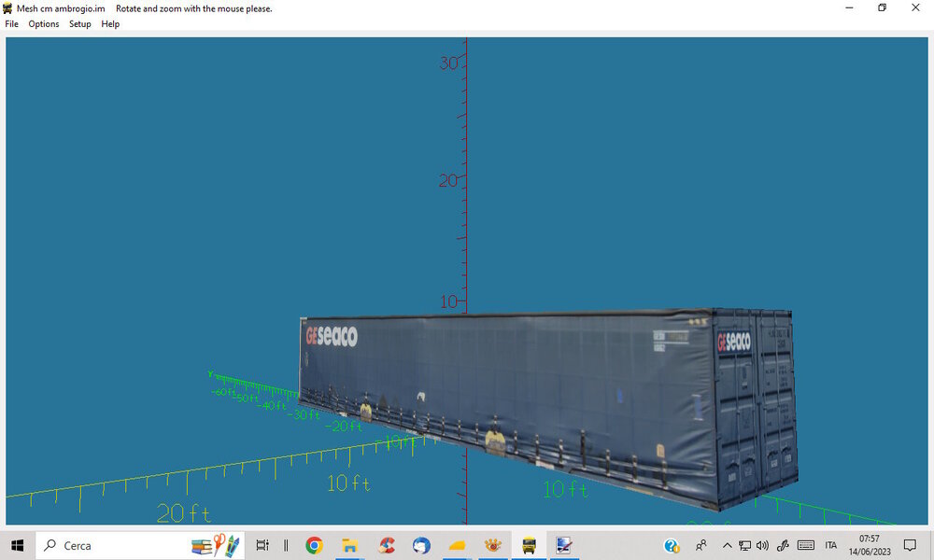Minimize the Mesh cm window
934x560 pixels.
tap(849, 7)
